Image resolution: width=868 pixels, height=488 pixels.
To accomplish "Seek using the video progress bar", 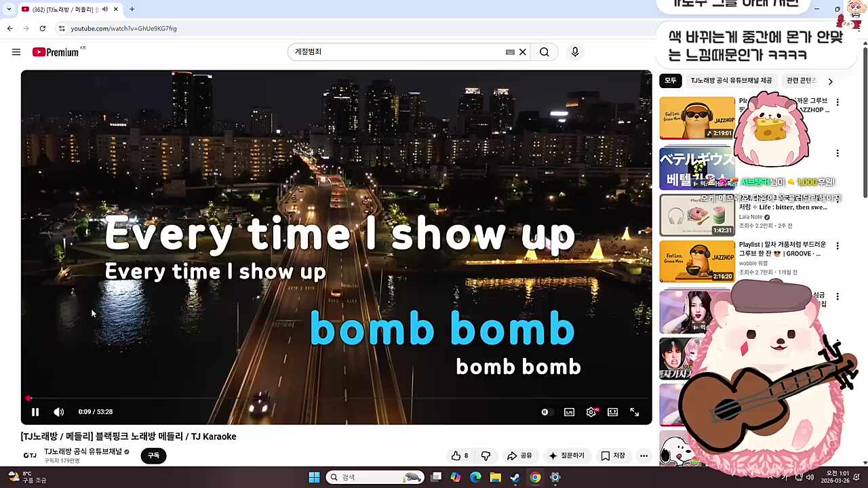I will click(x=336, y=399).
